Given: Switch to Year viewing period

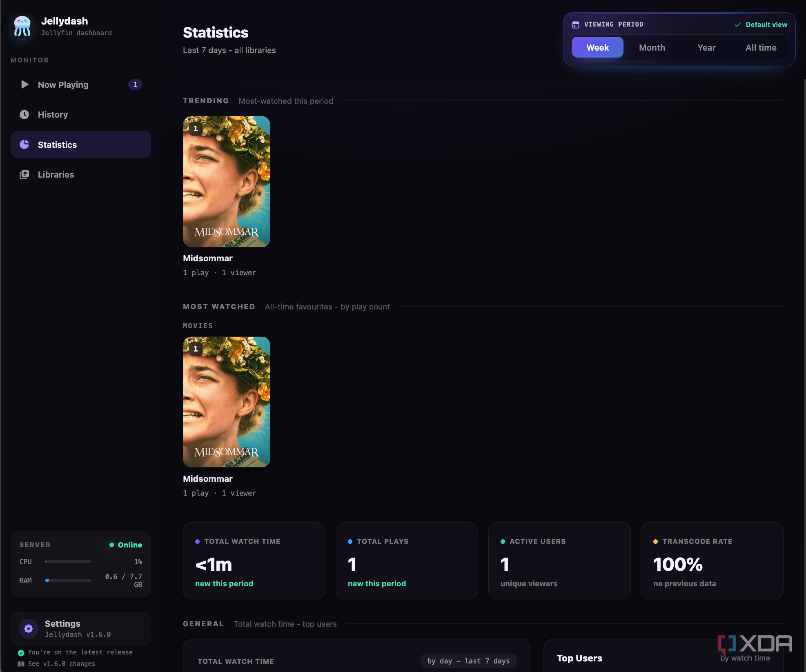Looking at the screenshot, I should (706, 48).
